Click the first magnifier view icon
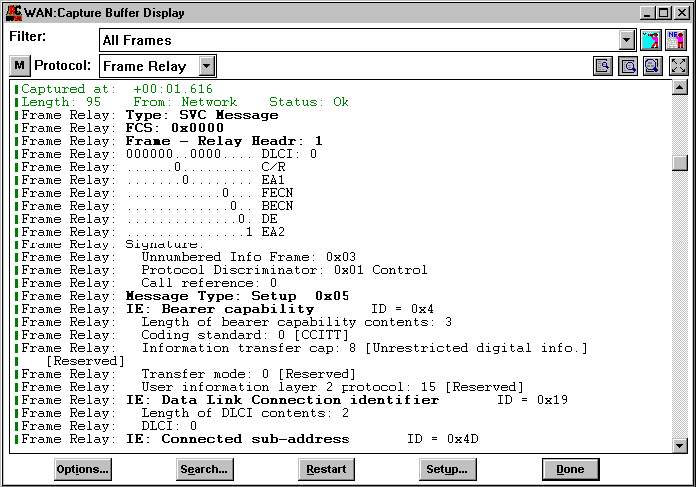 coord(603,66)
